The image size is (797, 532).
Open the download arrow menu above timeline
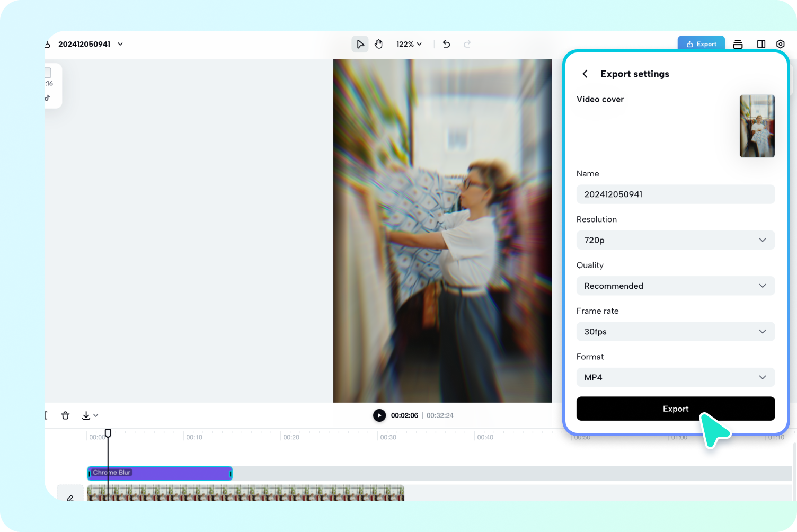tap(90, 415)
